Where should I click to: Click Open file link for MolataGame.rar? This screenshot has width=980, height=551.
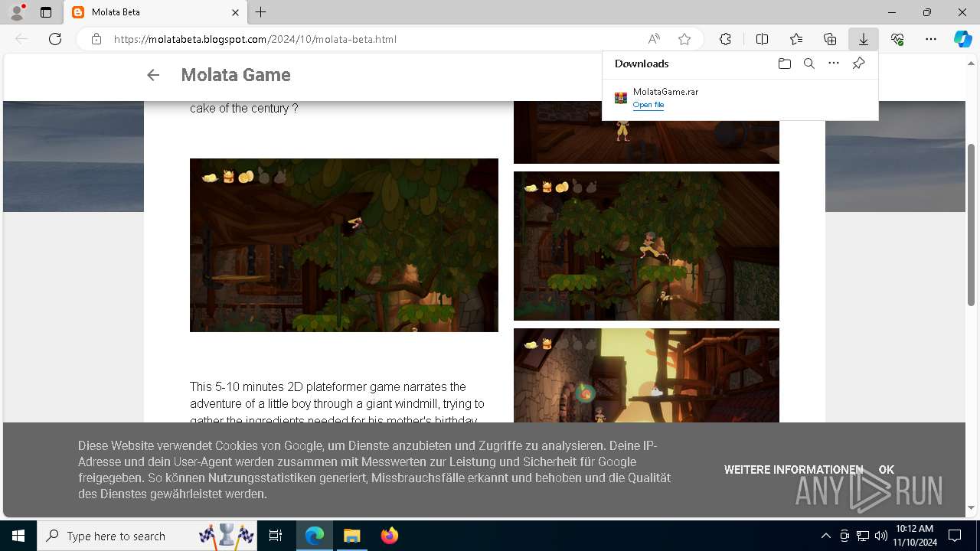tap(648, 105)
